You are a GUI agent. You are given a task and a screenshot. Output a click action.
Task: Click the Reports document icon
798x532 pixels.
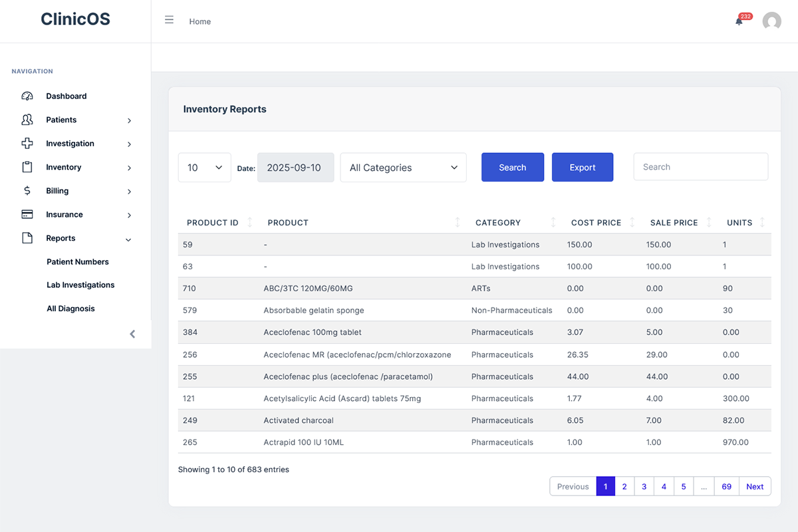(x=27, y=237)
